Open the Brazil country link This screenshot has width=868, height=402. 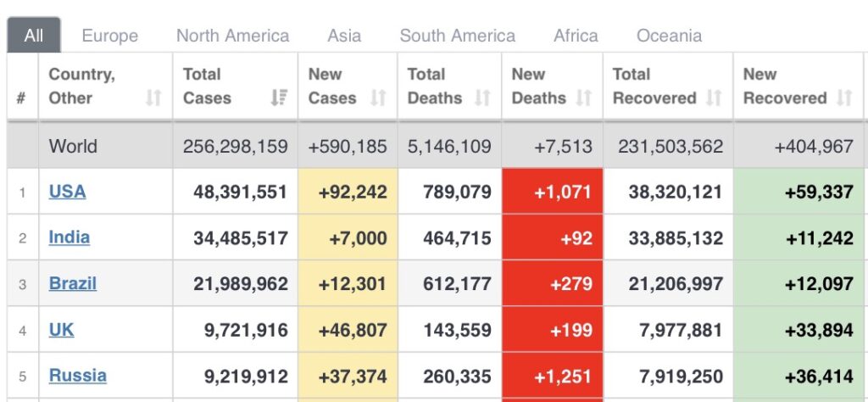point(72,283)
